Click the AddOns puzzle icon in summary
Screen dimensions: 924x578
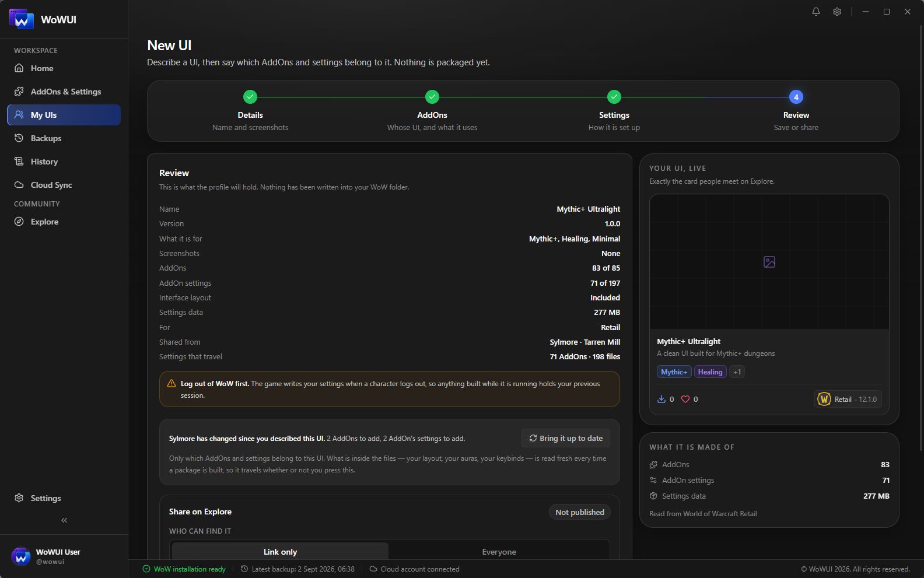pyautogui.click(x=653, y=464)
